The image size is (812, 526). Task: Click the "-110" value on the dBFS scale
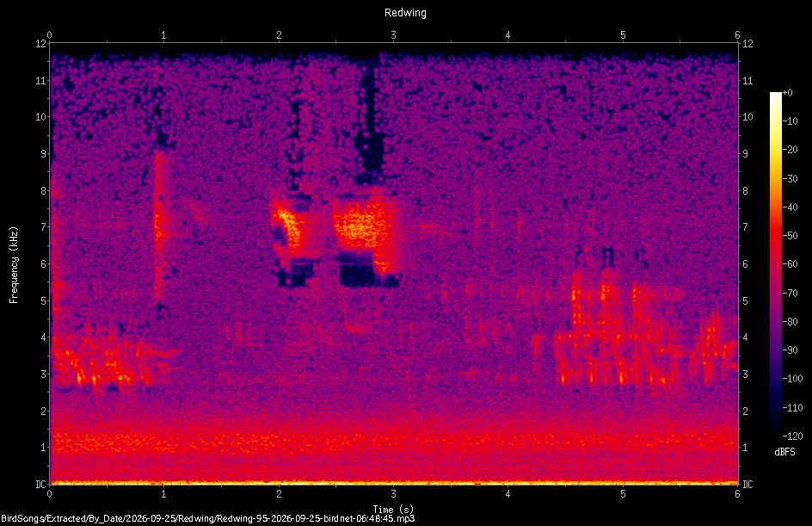tap(793, 408)
